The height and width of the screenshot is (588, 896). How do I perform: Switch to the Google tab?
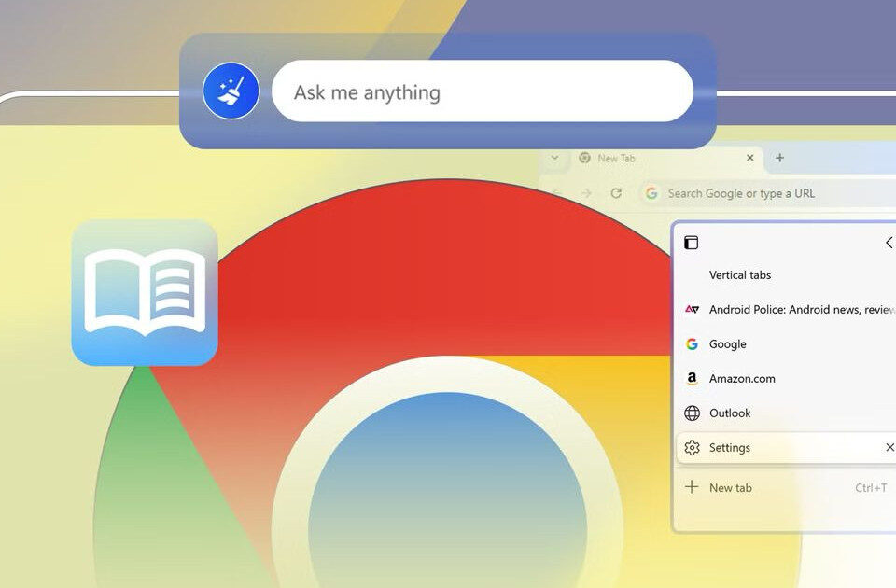point(728,344)
